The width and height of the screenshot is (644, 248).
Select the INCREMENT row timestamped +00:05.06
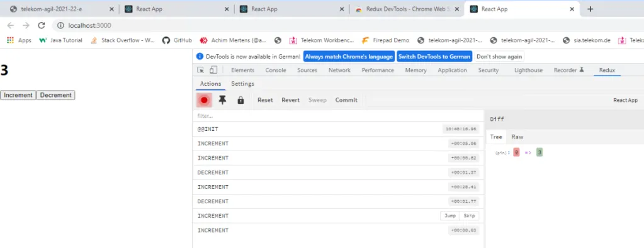click(339, 144)
